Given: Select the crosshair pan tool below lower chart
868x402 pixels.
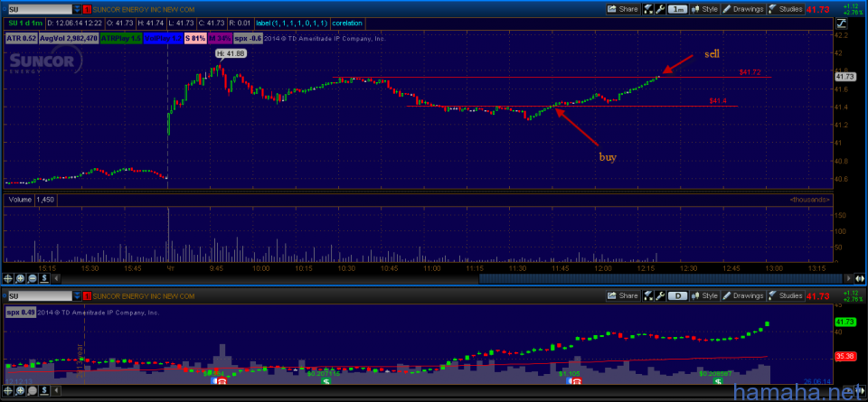Looking at the screenshot, I should pyautogui.click(x=8, y=390).
